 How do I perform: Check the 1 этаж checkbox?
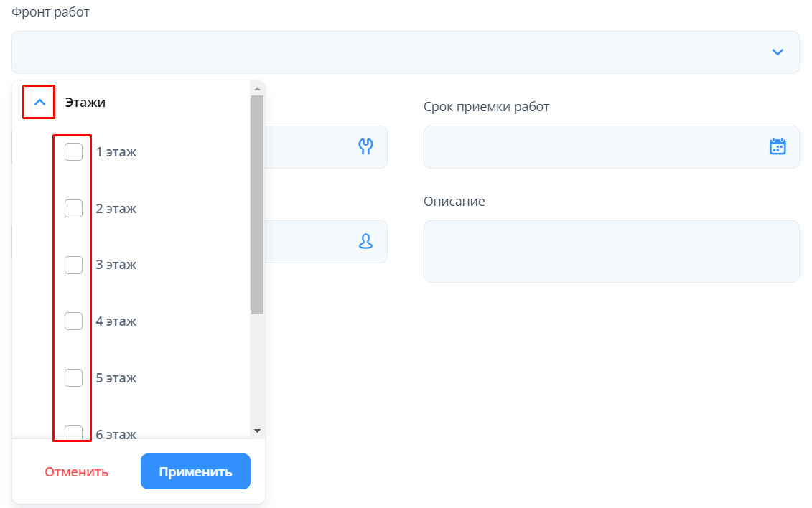(x=73, y=152)
